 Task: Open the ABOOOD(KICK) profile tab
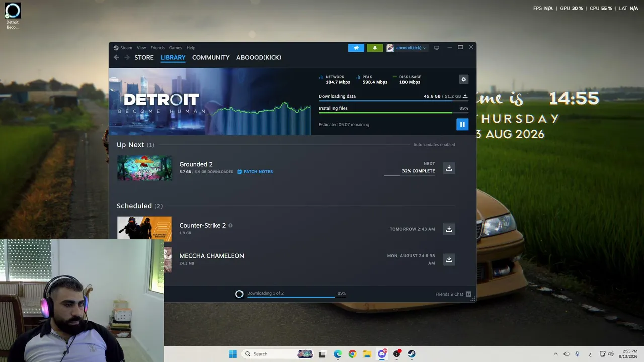[x=259, y=57]
